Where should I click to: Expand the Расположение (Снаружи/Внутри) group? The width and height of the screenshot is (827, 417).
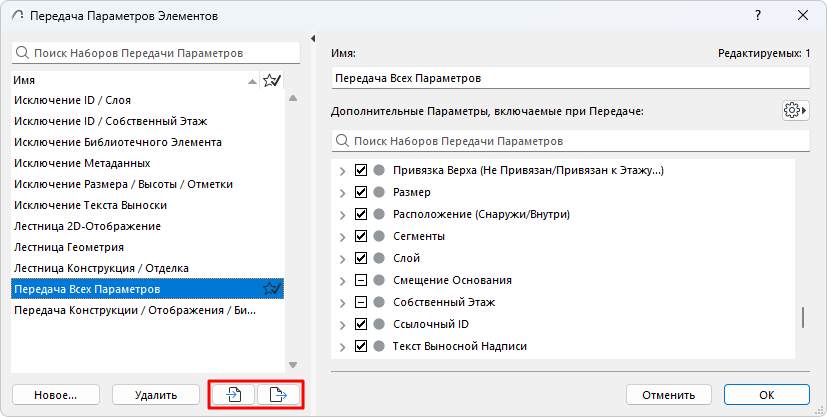click(x=343, y=214)
